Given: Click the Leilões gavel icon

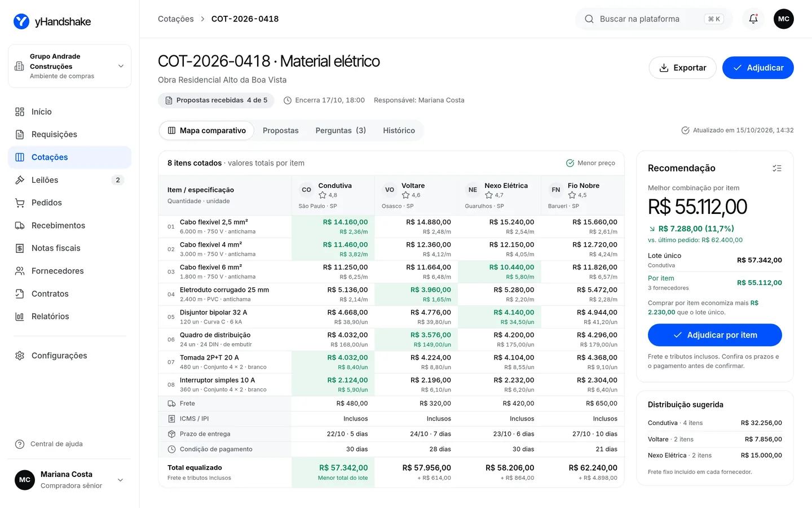Looking at the screenshot, I should click(x=20, y=180).
